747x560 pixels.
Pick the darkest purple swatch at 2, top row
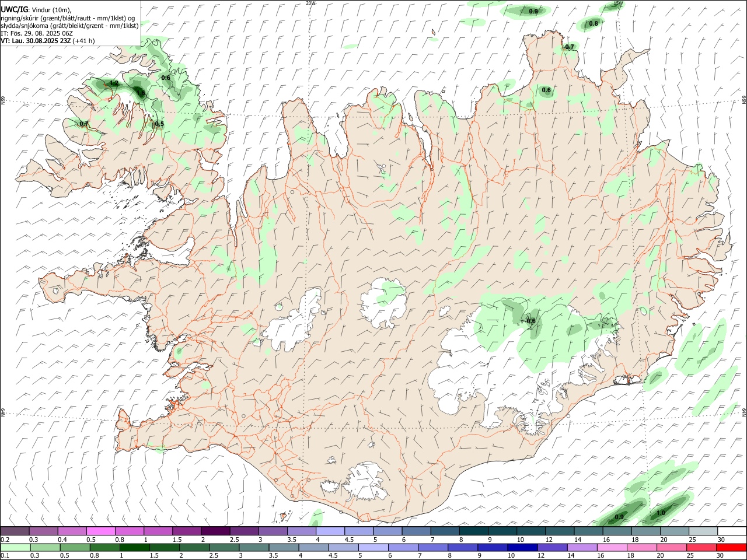pyautogui.click(x=215, y=531)
